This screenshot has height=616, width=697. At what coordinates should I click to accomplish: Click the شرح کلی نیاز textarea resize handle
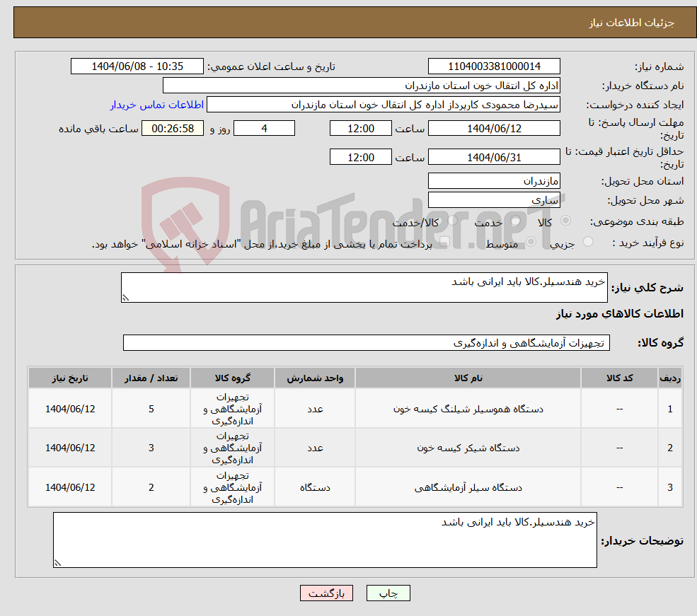125,298
